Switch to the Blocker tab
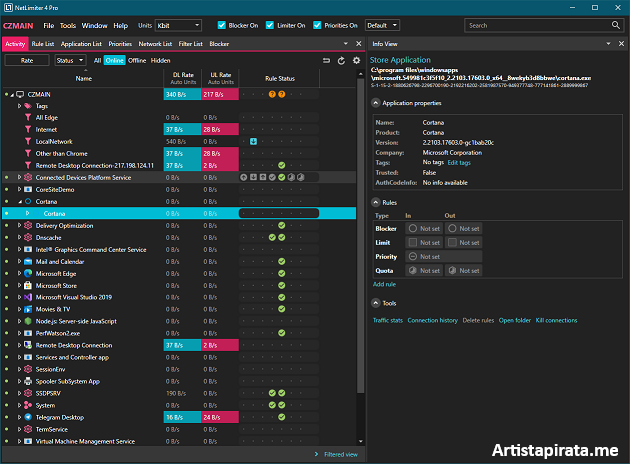Screen dimensions: 630x464 click(219, 44)
